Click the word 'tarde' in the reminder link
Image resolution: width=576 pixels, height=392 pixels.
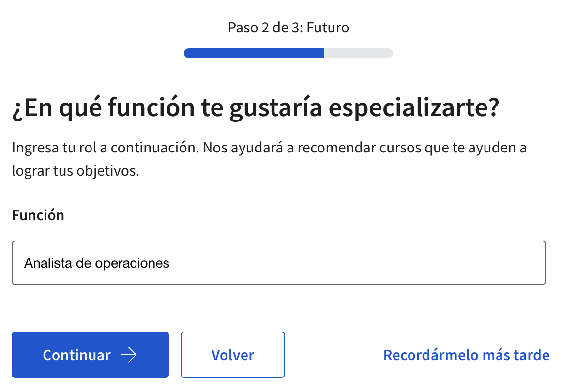531,355
